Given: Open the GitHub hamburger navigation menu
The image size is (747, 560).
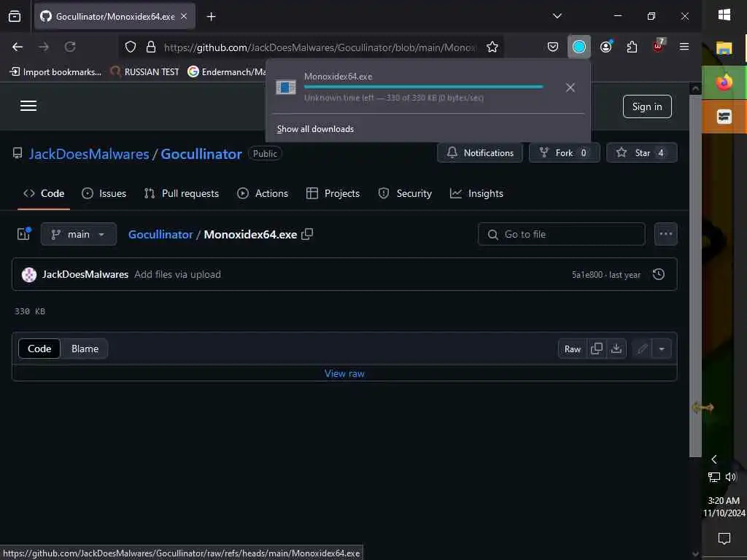Looking at the screenshot, I should pos(28,106).
